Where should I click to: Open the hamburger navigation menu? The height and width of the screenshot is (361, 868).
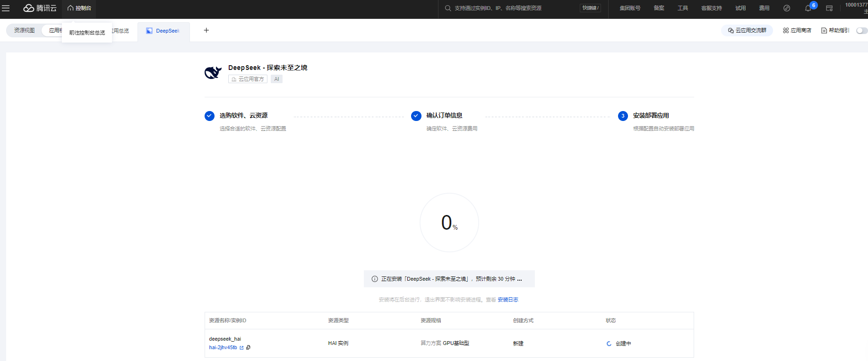pos(6,8)
